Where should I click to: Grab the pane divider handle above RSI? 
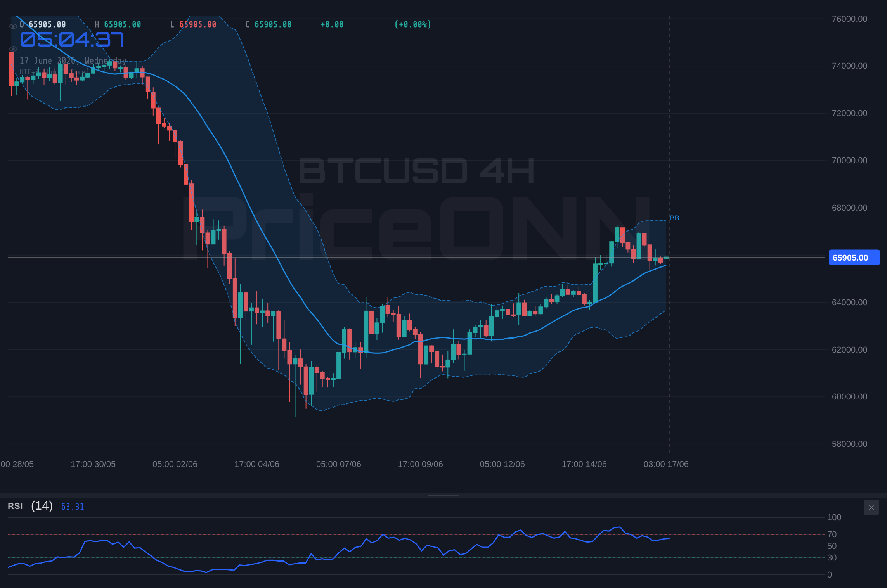coord(443,495)
